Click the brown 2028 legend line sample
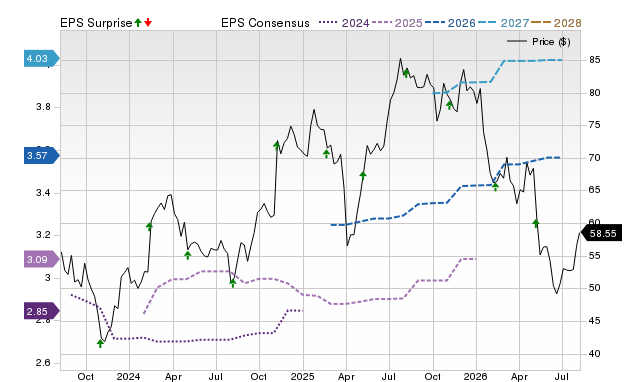The image size is (640, 382). coord(541,22)
